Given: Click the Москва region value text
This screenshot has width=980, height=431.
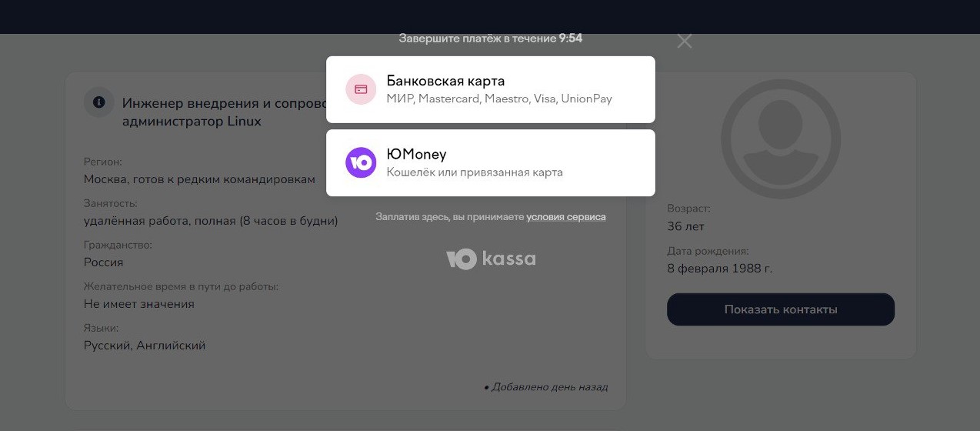Looking at the screenshot, I should tap(199, 179).
